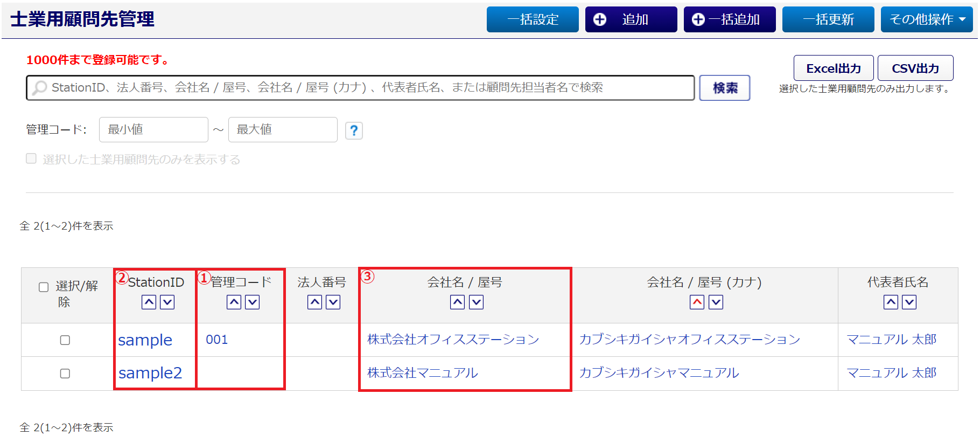Open 株式会社オフィスステーション company link
The width and height of the screenshot is (980, 442).
453,340
